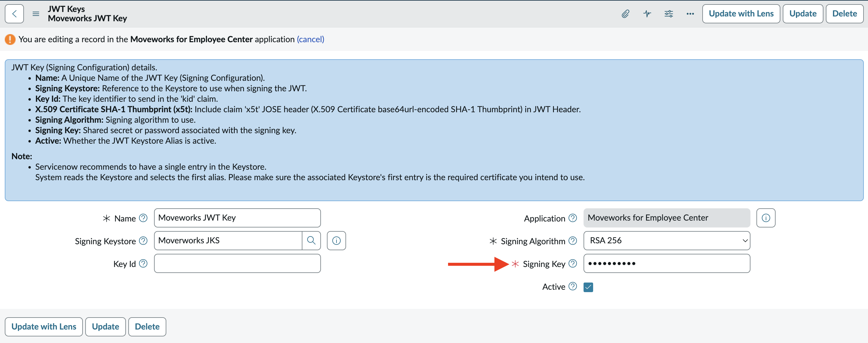This screenshot has height=343, width=868.
Task: Click the 'Moveworks JWT Key' header title
Action: pos(88,19)
